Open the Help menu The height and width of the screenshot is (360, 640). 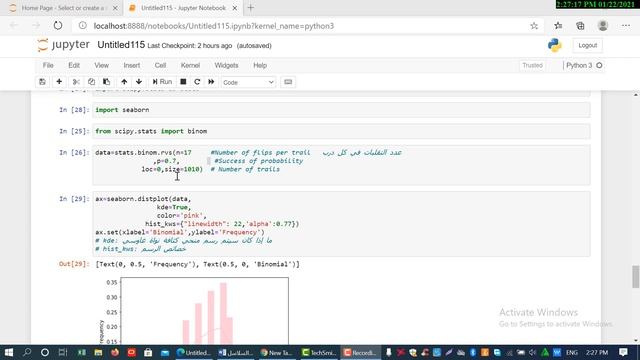(260, 65)
